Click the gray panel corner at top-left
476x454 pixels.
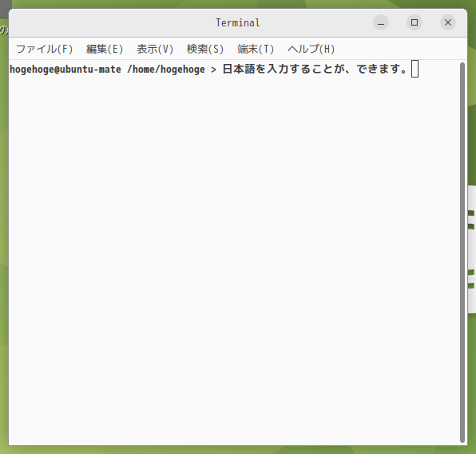point(6,8)
